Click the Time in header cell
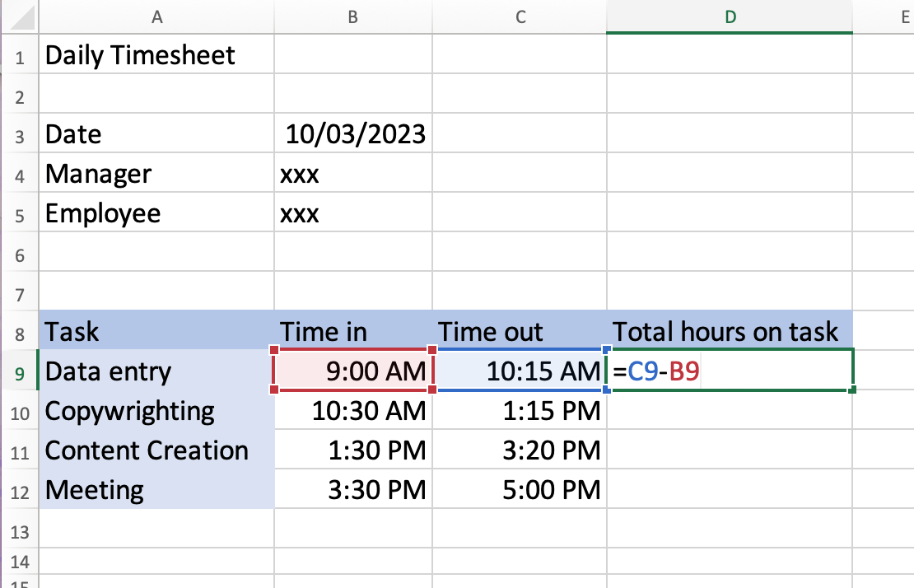The image size is (914, 588). coord(352,332)
